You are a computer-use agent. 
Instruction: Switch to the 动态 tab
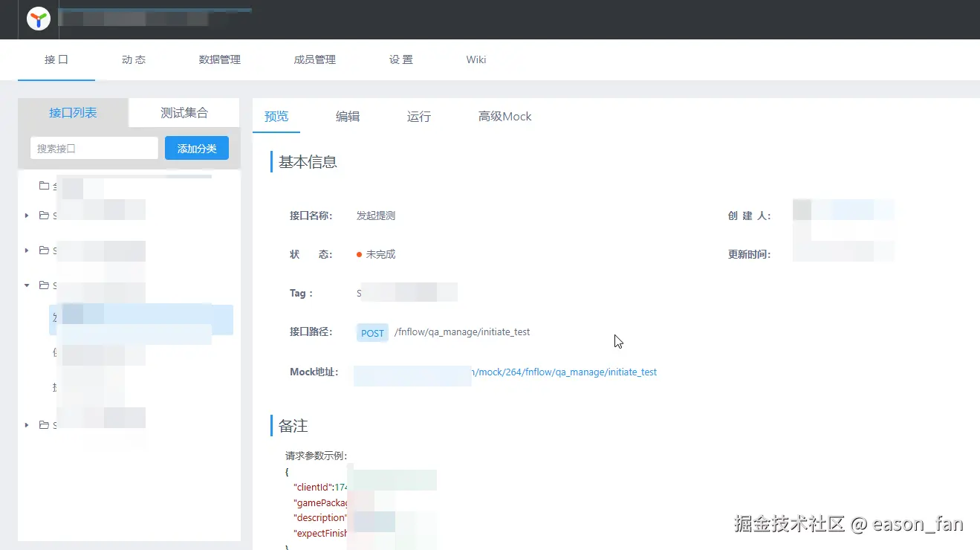pyautogui.click(x=134, y=59)
